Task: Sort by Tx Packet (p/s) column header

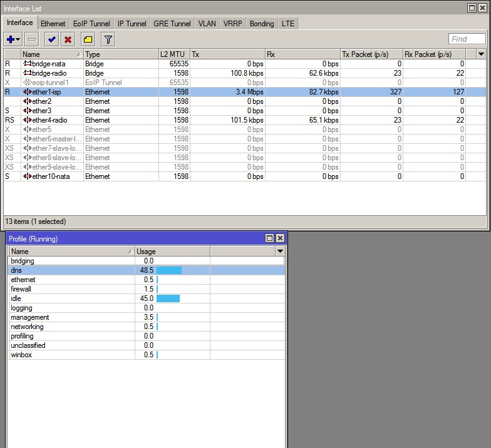Action: tap(372, 54)
